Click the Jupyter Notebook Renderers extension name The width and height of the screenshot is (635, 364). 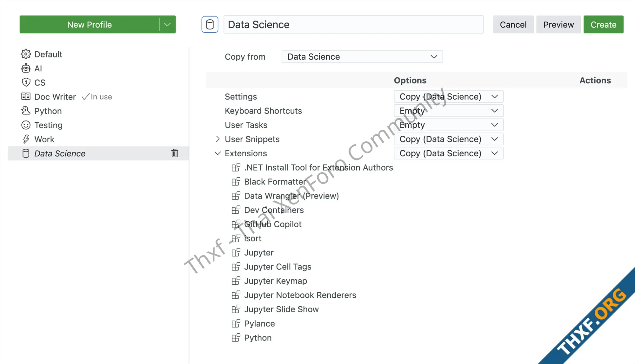tap(300, 295)
